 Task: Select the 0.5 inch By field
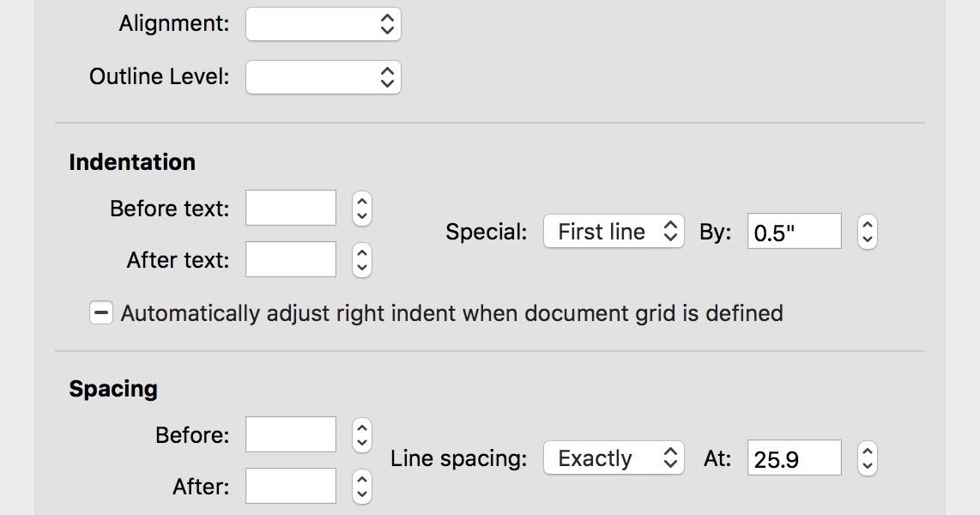pyautogui.click(x=793, y=232)
